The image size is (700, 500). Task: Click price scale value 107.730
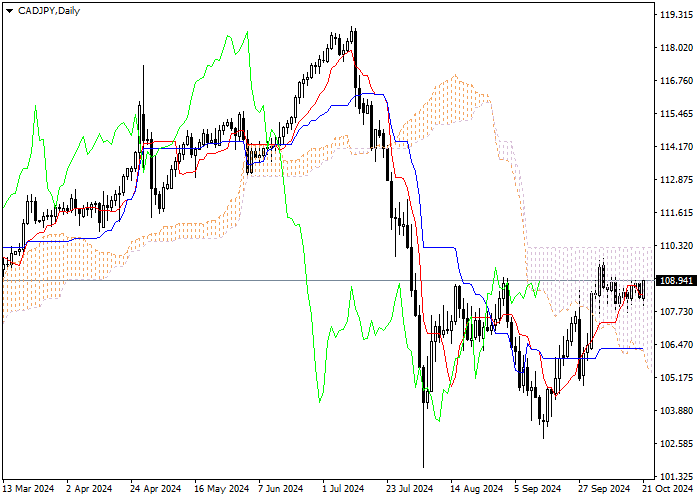point(676,312)
